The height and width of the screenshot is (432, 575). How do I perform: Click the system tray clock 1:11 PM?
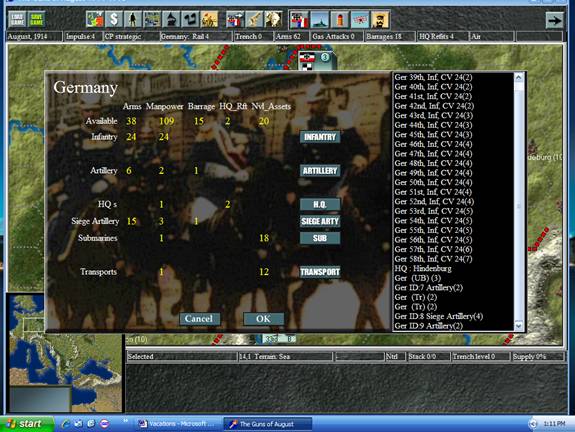tap(554, 424)
